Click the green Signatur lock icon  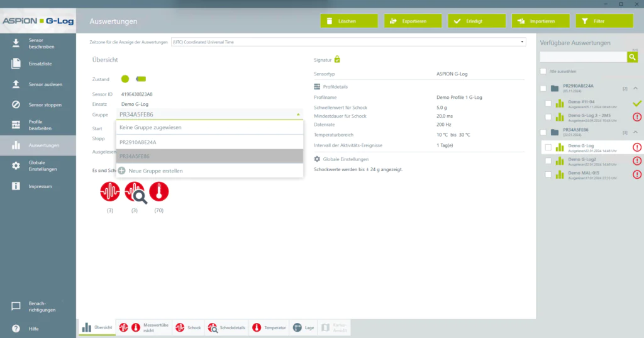[x=337, y=59]
